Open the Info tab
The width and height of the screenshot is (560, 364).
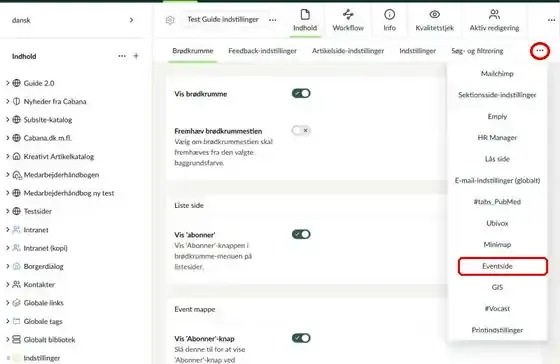[389, 20]
